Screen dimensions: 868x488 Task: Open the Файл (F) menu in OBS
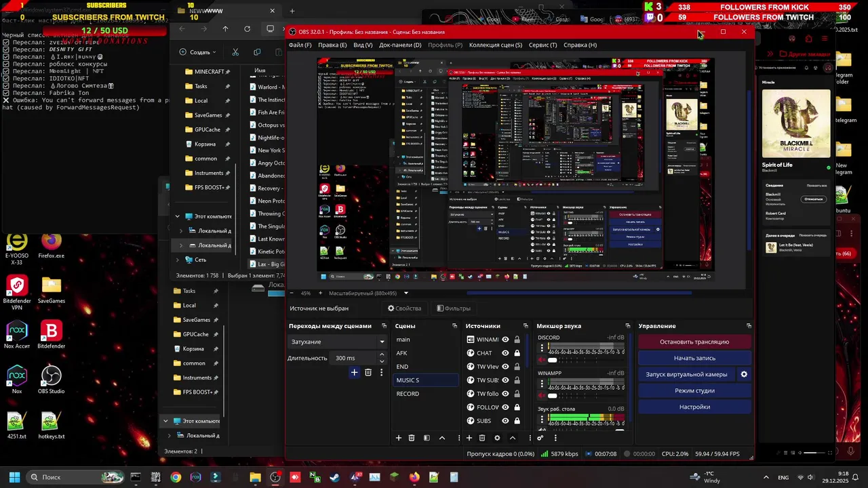click(300, 45)
